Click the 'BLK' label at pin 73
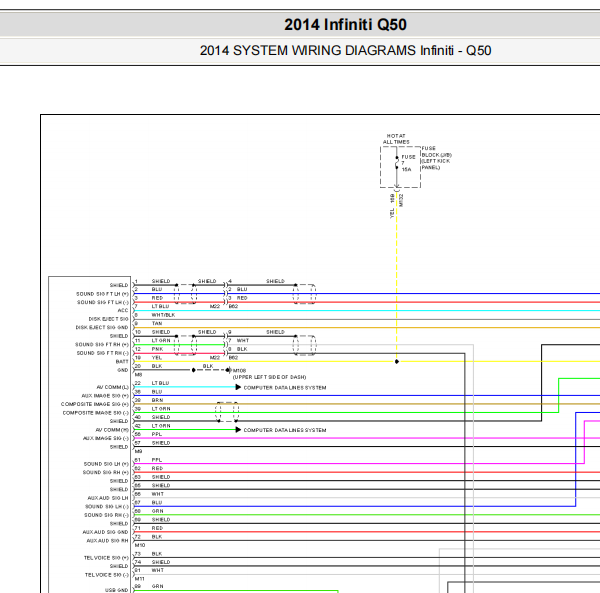The height and width of the screenshot is (593, 600). 157,554
